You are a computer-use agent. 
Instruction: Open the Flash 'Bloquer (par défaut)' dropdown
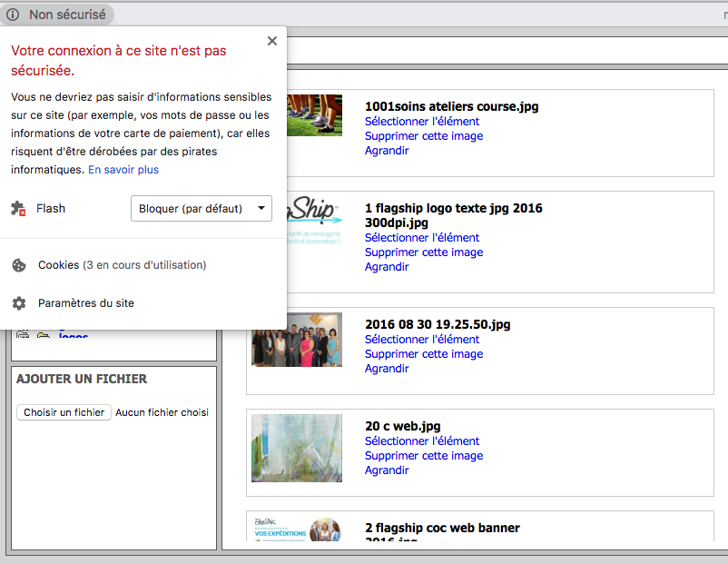202,209
